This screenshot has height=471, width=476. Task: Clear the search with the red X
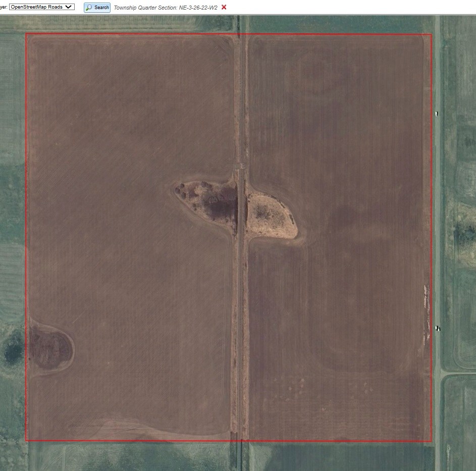(x=224, y=7)
